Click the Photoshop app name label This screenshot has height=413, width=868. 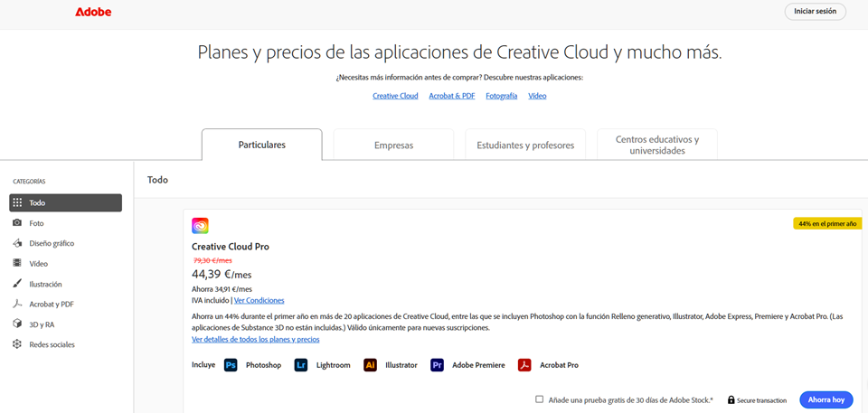[x=263, y=365]
